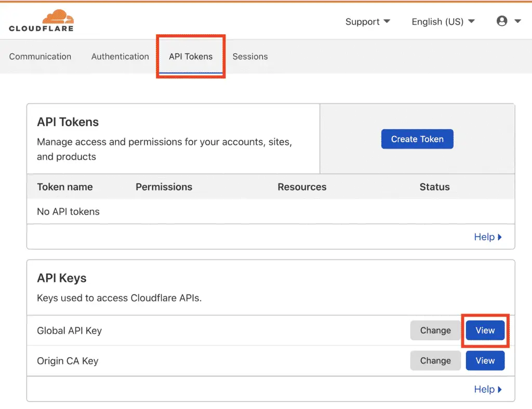Open the Sessions tab
532x409 pixels.
point(250,56)
